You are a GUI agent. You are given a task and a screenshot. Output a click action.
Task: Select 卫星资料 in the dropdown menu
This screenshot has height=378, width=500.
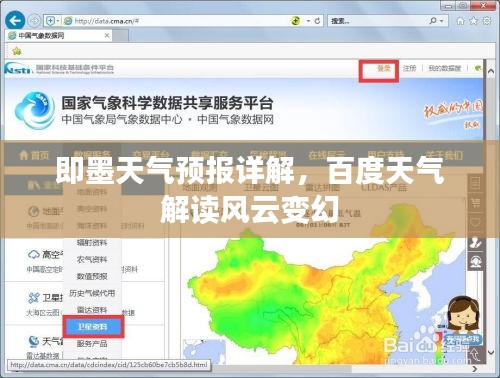[x=93, y=327]
